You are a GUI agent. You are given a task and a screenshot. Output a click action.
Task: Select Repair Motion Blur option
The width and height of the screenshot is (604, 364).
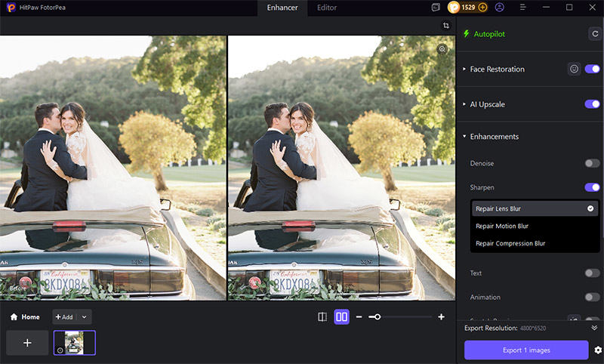click(x=535, y=226)
